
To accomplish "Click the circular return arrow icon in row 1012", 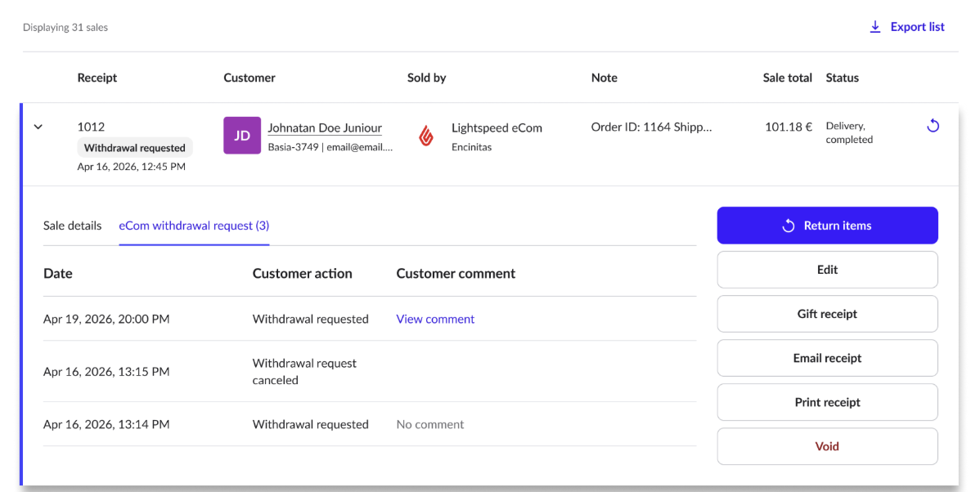I will pyautogui.click(x=933, y=126).
